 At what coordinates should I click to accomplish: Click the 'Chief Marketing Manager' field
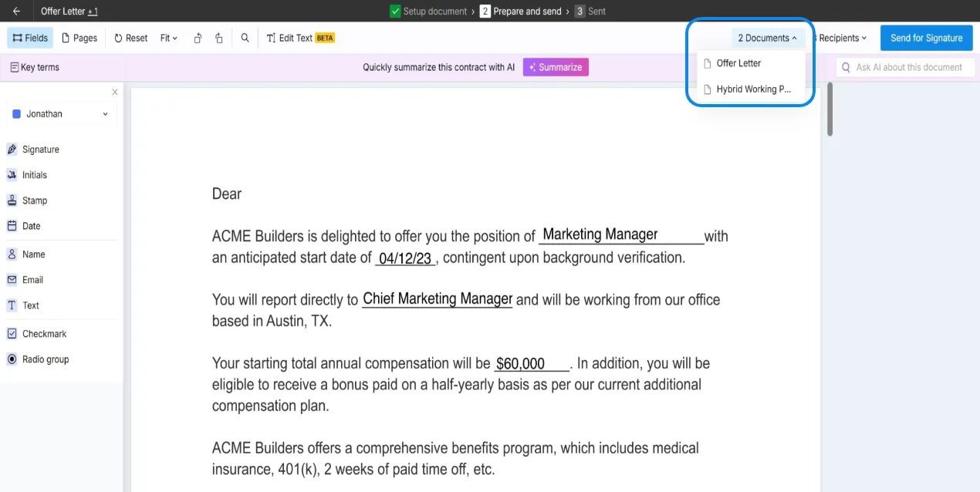tap(438, 299)
